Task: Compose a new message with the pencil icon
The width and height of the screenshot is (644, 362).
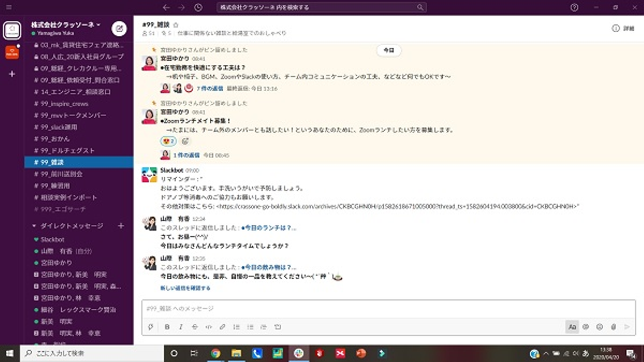Action: pyautogui.click(x=119, y=29)
